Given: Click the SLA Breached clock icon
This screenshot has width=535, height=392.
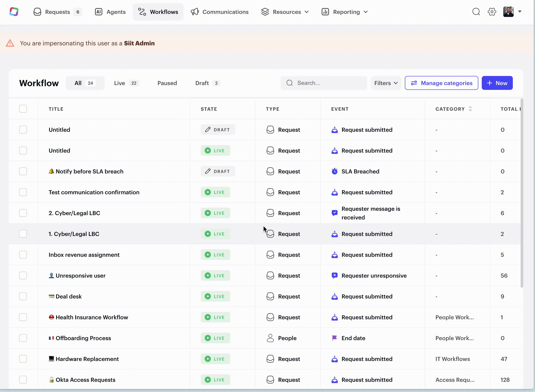Looking at the screenshot, I should coord(334,171).
